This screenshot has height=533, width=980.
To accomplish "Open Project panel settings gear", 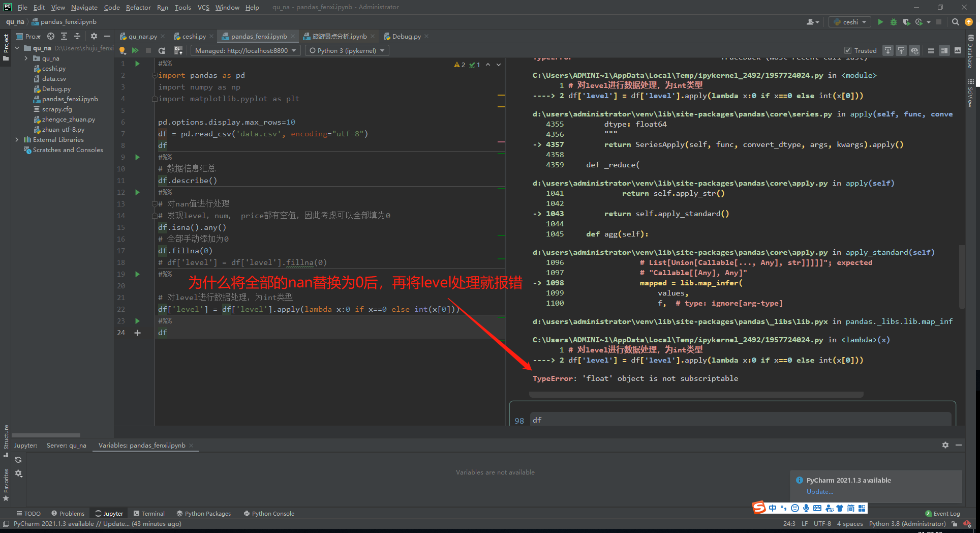I will pos(94,36).
